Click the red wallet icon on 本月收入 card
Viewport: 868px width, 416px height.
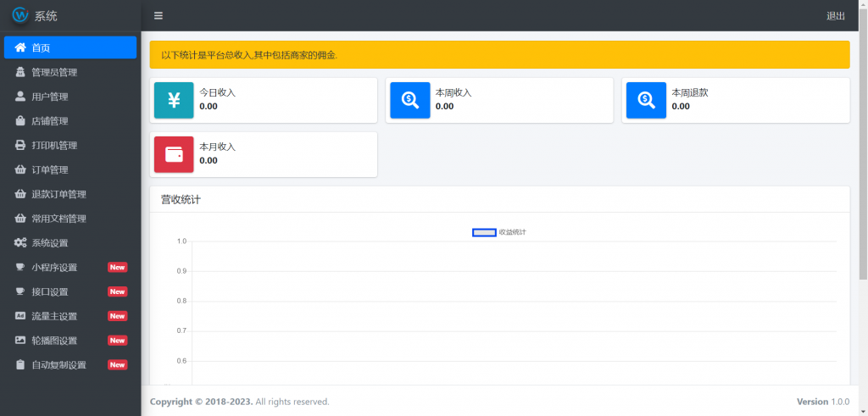174,154
